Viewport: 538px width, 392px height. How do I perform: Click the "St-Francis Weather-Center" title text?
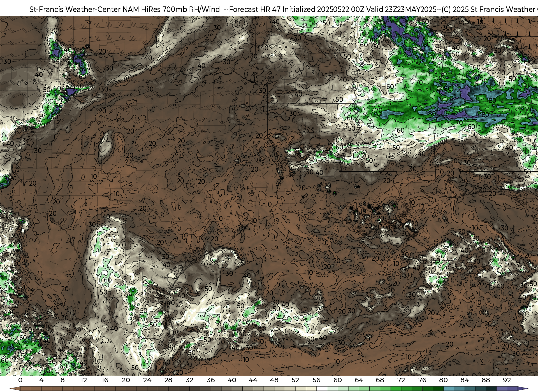(75, 10)
